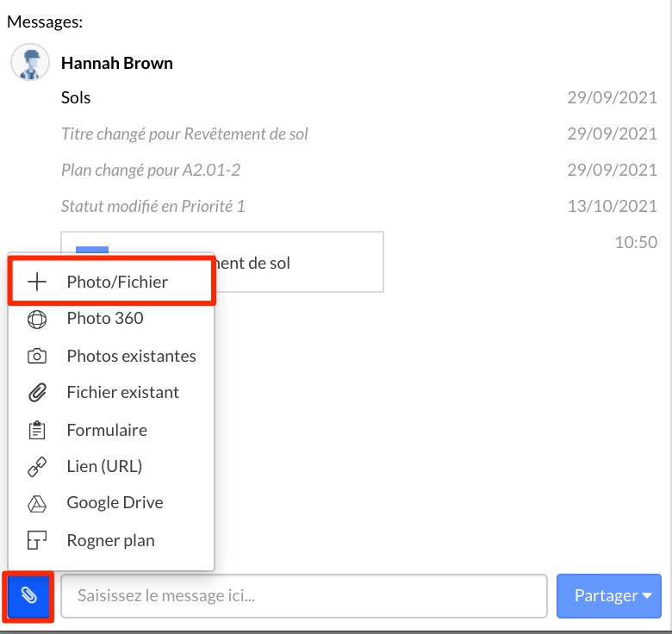Click the 13/10/2021 date stamp

[613, 207]
